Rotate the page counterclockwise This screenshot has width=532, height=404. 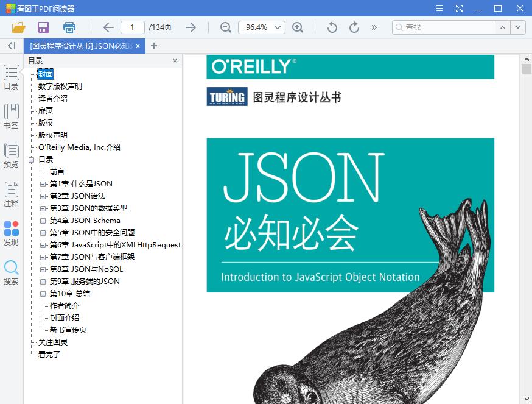[332, 27]
